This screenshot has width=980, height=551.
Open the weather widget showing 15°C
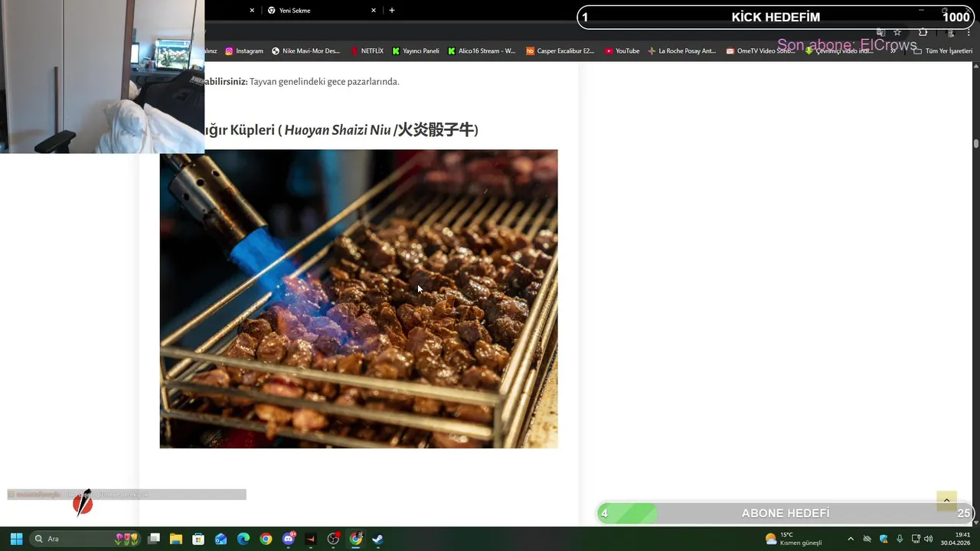point(794,539)
